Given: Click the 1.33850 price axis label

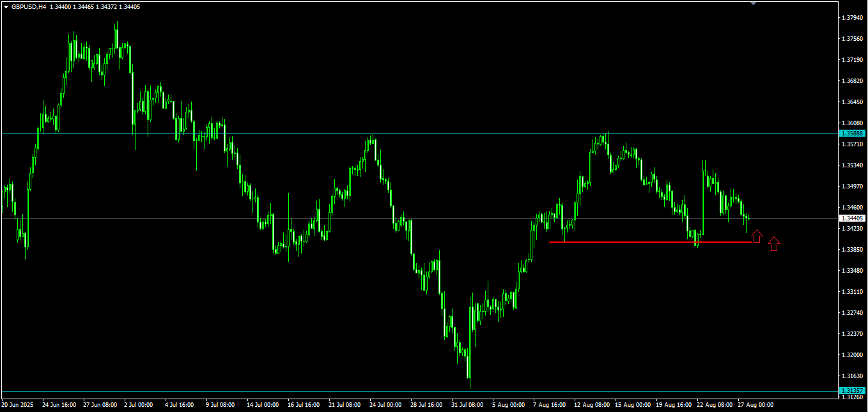Looking at the screenshot, I should point(853,250).
